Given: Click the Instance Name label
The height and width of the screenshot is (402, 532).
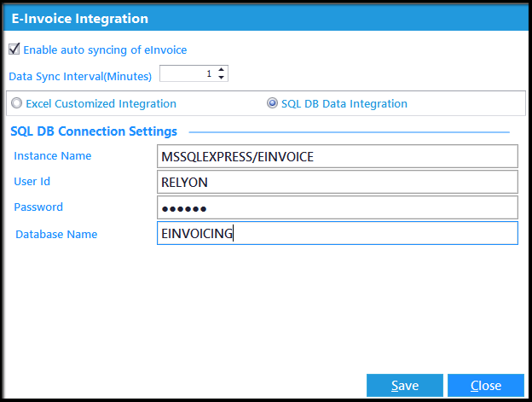Looking at the screenshot, I should point(53,156).
